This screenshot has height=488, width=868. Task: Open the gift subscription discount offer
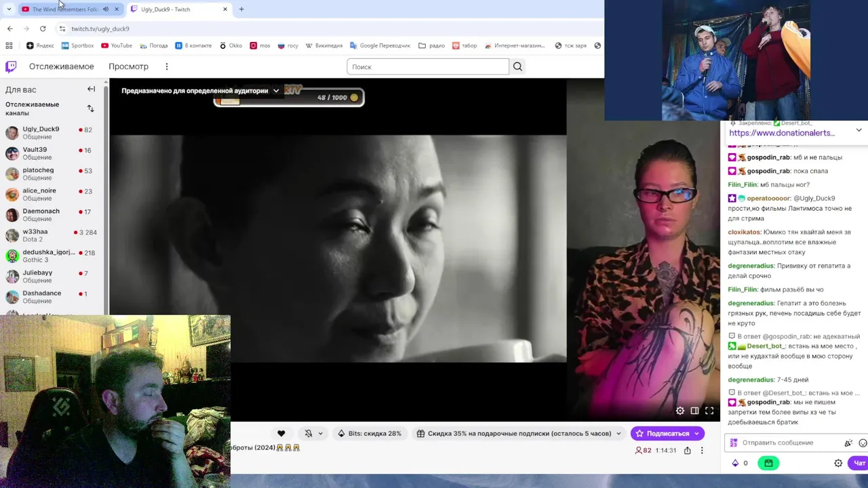[x=513, y=433]
